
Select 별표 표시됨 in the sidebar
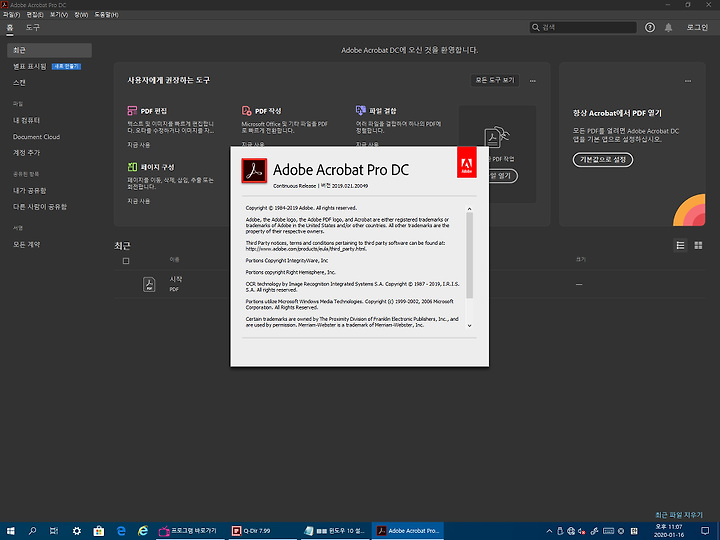(30, 67)
